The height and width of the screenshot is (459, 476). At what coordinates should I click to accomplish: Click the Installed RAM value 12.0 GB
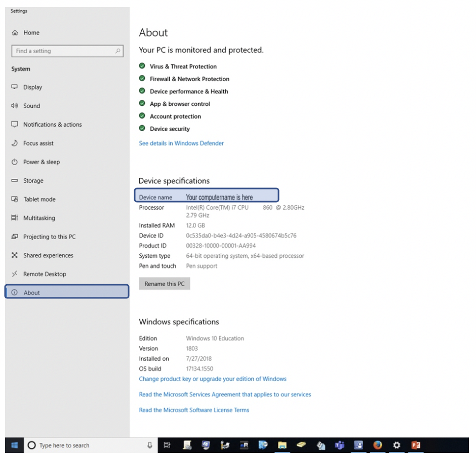[195, 225]
